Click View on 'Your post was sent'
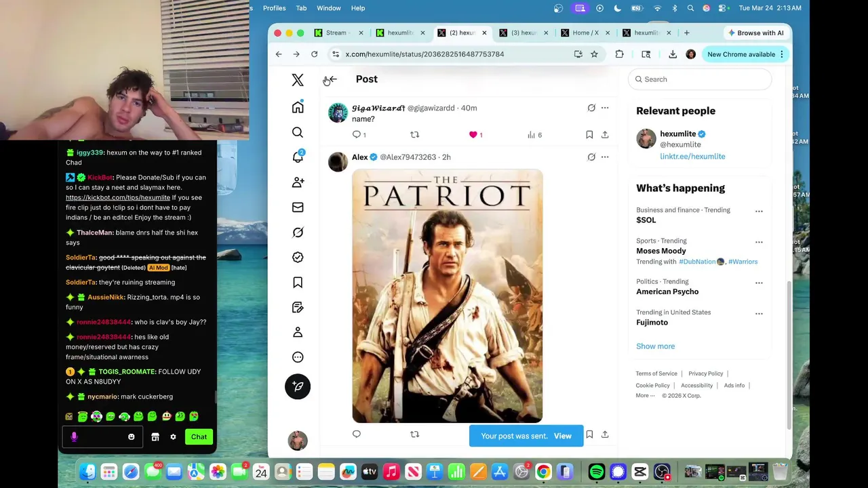The width and height of the screenshot is (868, 488). pos(562,436)
